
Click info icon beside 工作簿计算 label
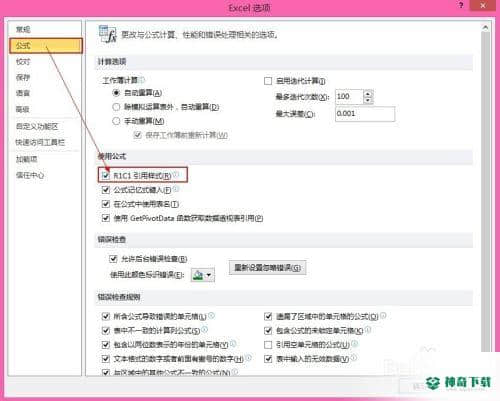(142, 80)
